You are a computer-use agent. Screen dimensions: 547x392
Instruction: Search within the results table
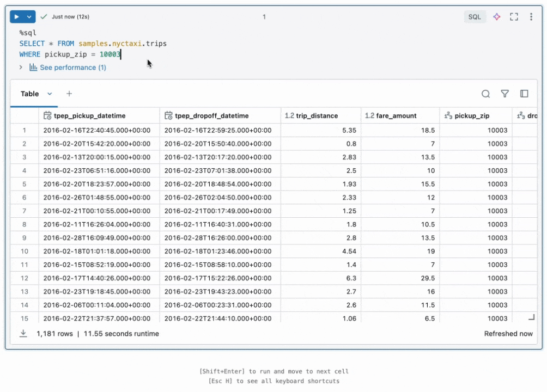pos(485,94)
